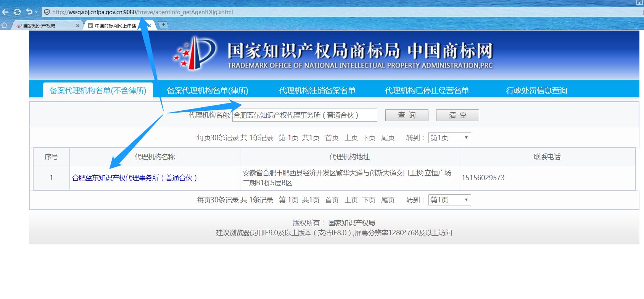Open the bottom 转到 page dropdown
The image size is (644, 299).
(450, 200)
